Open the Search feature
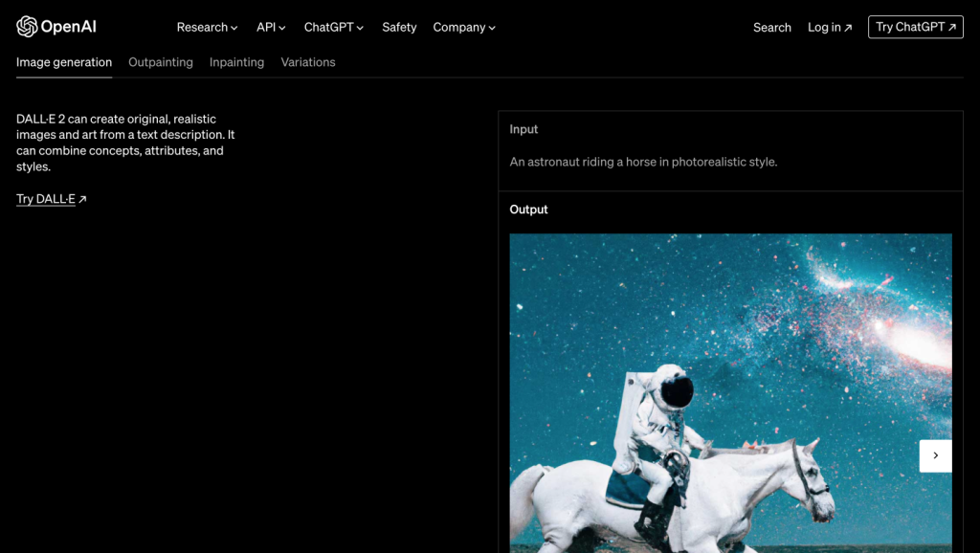Screen dimensions: 980x553 click(x=771, y=27)
